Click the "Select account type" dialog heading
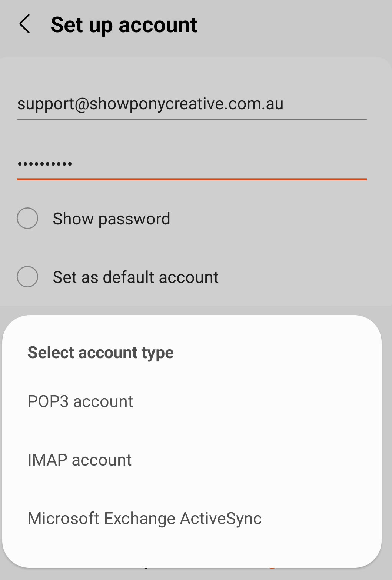Screen dimensions: 392x580 click(100, 352)
